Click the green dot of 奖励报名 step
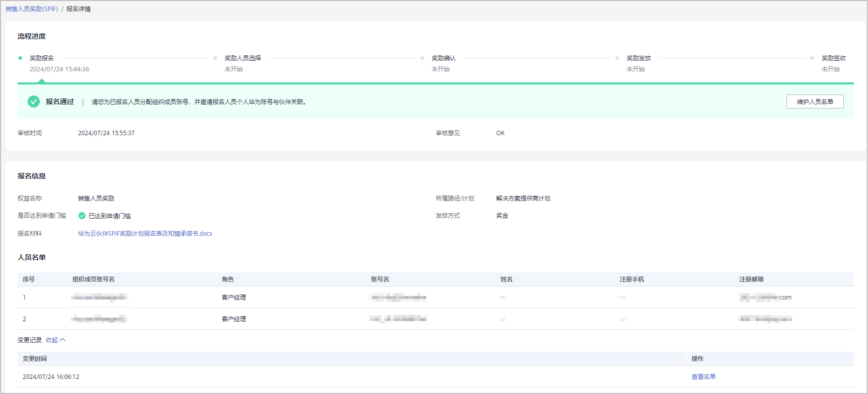The image size is (868, 394). (x=20, y=58)
